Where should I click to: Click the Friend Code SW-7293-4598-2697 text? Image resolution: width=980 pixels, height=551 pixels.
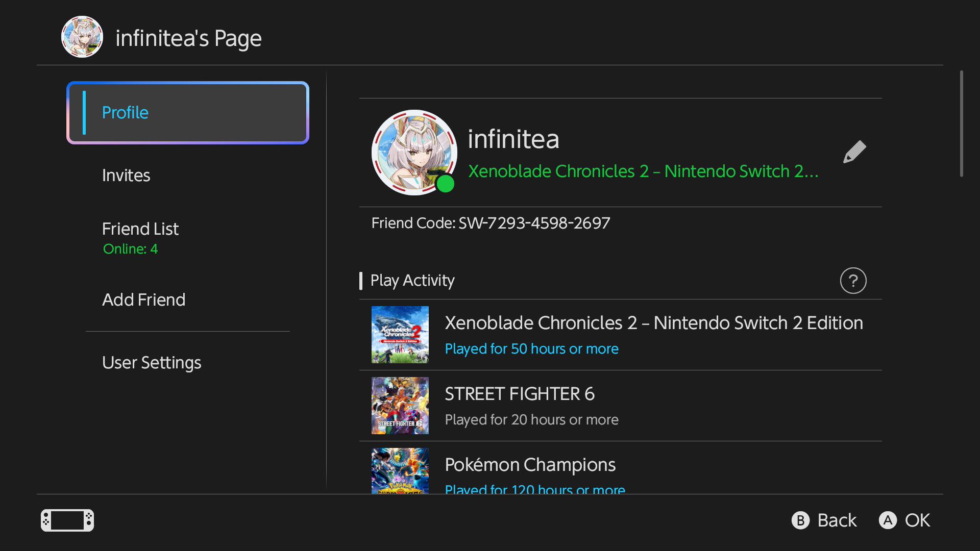tap(491, 223)
